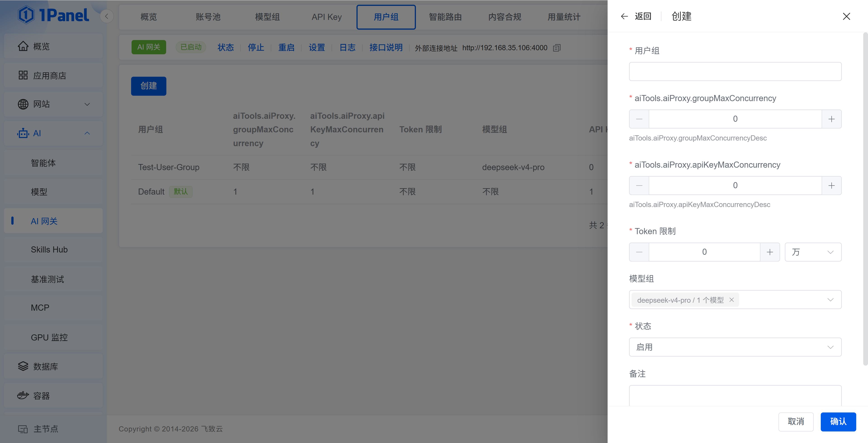
Task: Click the 日志 link
Action: [x=347, y=48]
